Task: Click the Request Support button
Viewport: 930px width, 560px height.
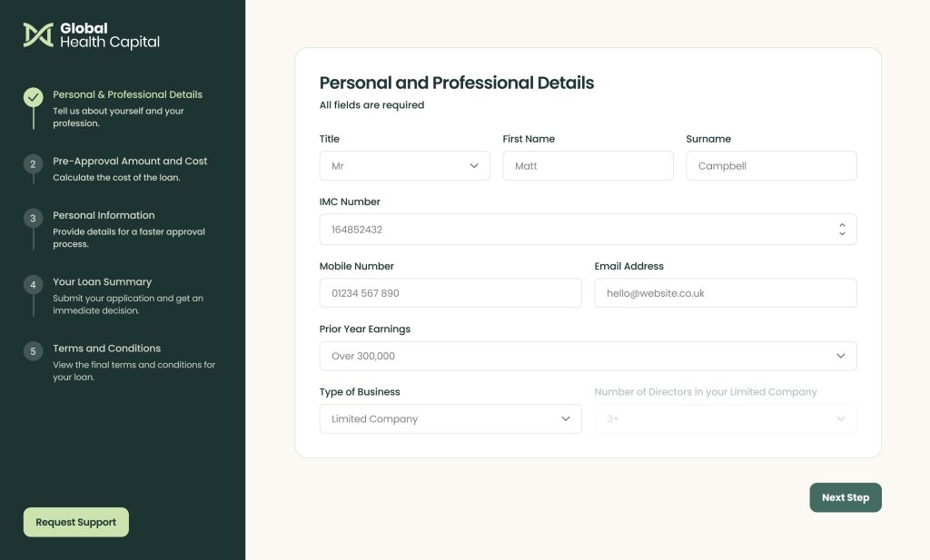Action: [x=75, y=522]
